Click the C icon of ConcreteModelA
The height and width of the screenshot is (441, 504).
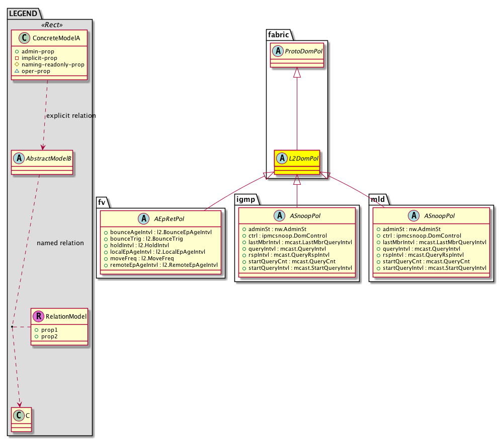24,39
